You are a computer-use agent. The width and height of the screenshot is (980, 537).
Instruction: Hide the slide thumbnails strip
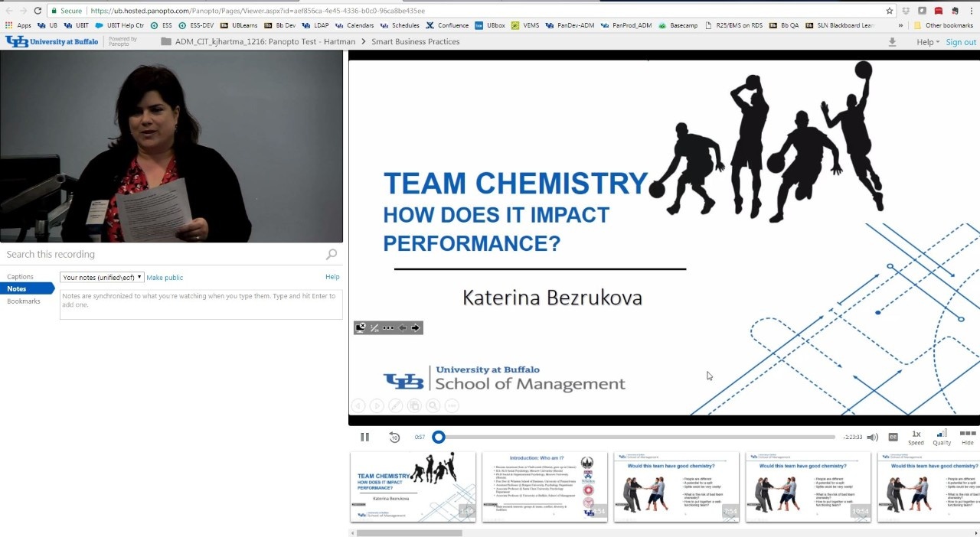pos(967,438)
